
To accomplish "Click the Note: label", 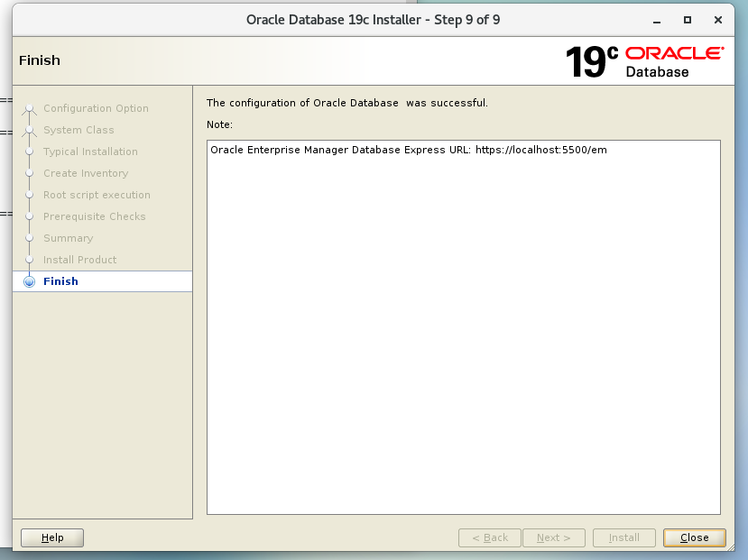I will (x=219, y=124).
